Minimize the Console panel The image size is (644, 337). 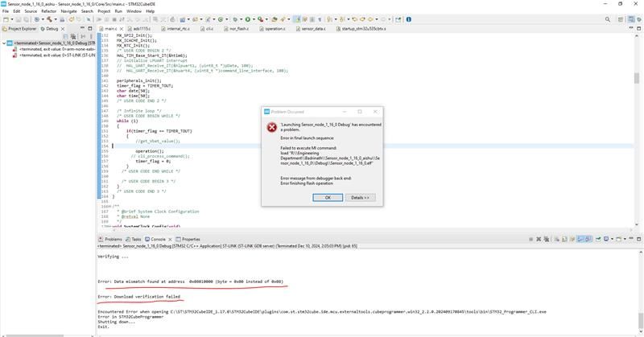point(631,238)
